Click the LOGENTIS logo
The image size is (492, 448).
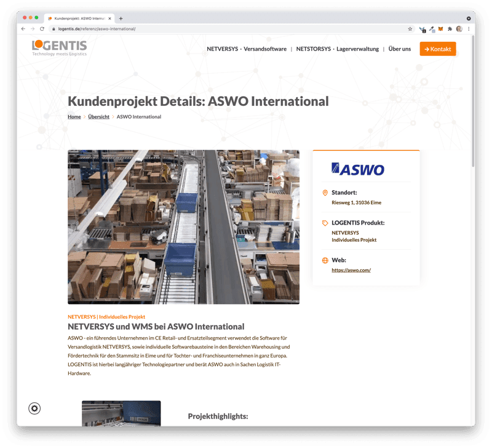[59, 48]
